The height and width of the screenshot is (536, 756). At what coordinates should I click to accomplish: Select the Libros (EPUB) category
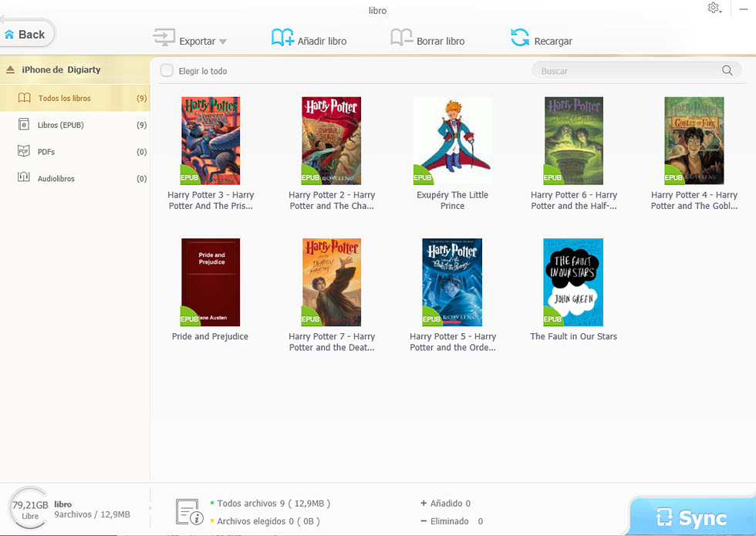tap(76, 125)
